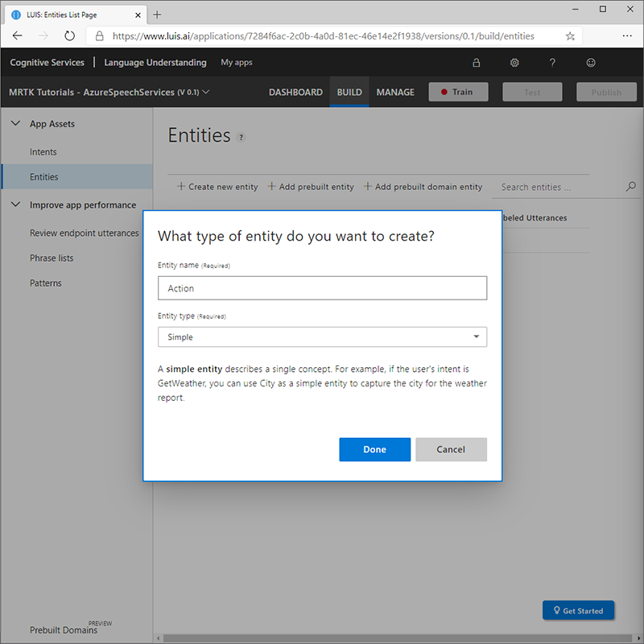This screenshot has width=644, height=644.
Task: Click the magnifier in the Search entities box
Action: [631, 186]
